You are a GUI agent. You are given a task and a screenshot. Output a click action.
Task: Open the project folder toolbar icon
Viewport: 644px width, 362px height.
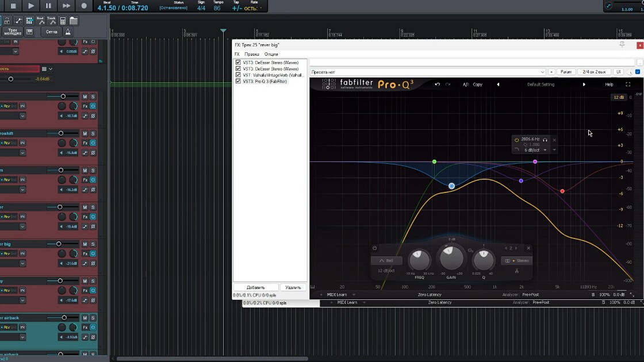tap(74, 21)
